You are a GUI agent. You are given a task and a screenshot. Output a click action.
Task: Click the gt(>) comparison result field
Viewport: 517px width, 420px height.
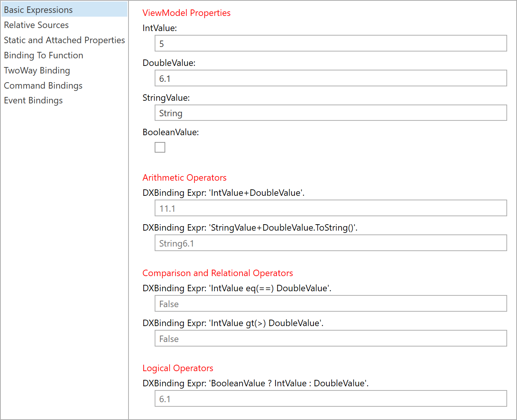point(331,339)
